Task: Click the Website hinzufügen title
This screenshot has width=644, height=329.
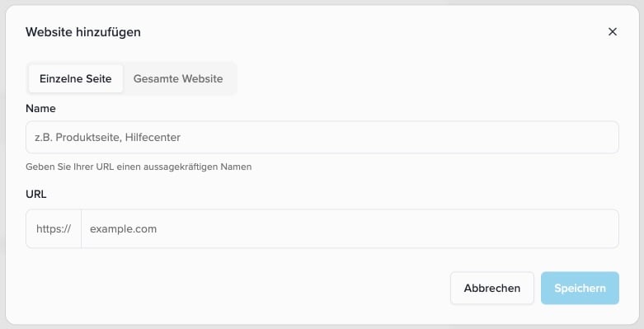Action: coord(83,32)
